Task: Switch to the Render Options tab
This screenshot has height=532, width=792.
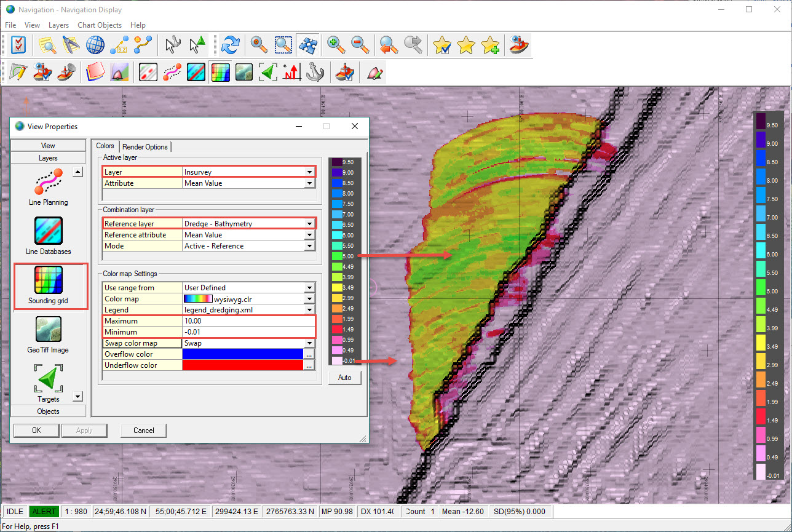Action: 145,146
